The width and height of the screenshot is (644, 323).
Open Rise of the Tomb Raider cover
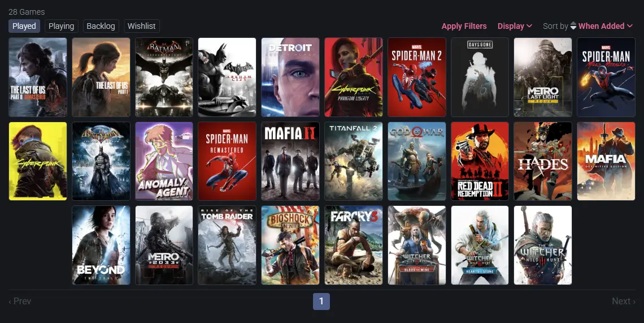click(x=227, y=246)
